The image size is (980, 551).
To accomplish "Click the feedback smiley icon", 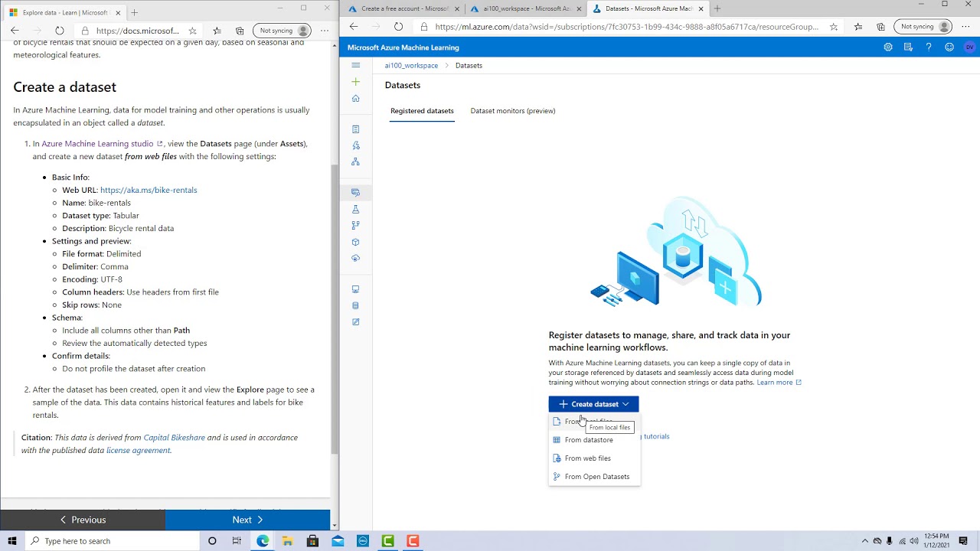I will point(949,47).
